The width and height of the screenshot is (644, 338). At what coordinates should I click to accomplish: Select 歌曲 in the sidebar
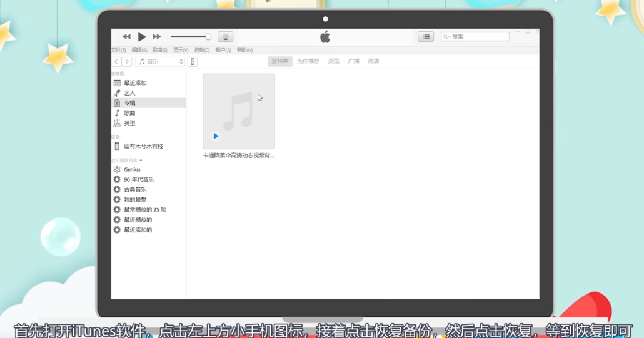click(149, 113)
